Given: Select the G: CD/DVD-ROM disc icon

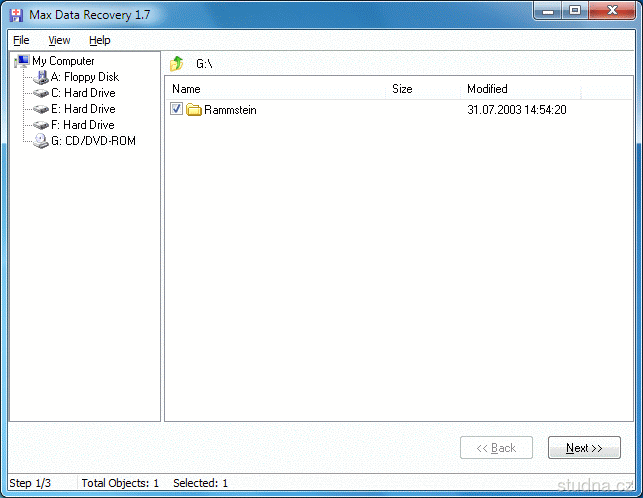Looking at the screenshot, I should tap(41, 141).
